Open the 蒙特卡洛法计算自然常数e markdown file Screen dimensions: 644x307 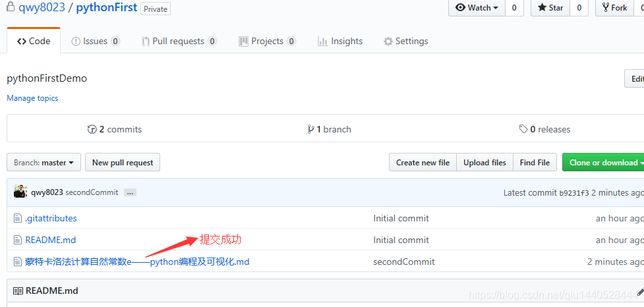[137, 262]
